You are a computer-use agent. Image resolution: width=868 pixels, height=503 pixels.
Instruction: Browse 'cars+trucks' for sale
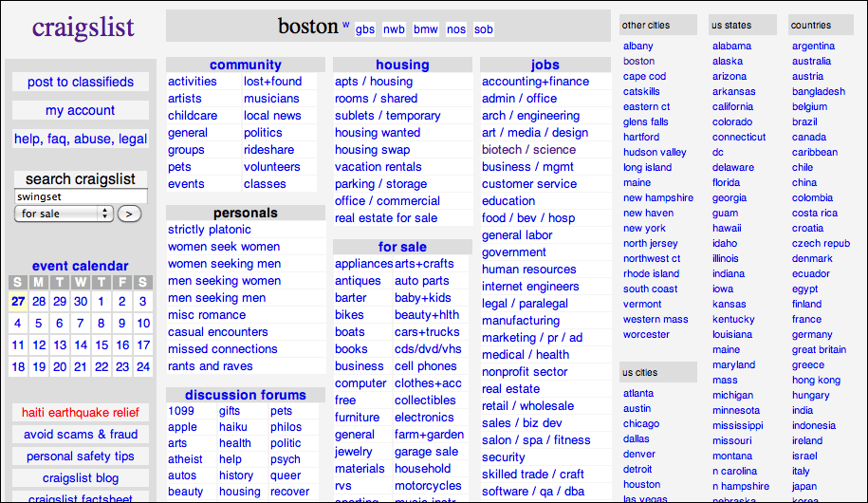[427, 332]
